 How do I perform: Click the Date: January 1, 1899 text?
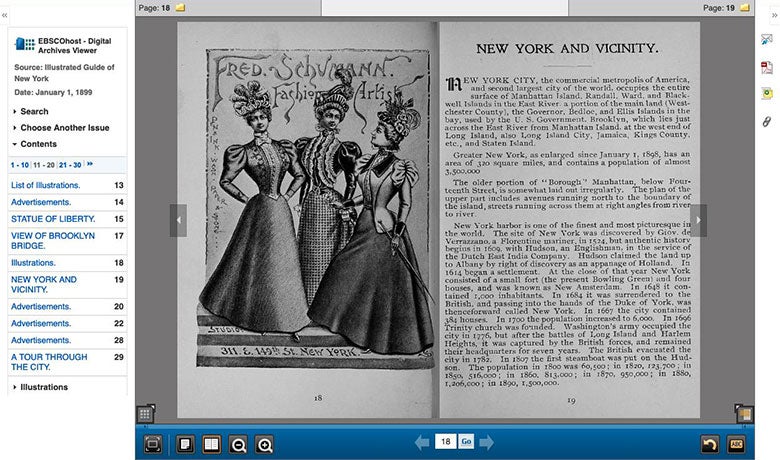coord(53,92)
